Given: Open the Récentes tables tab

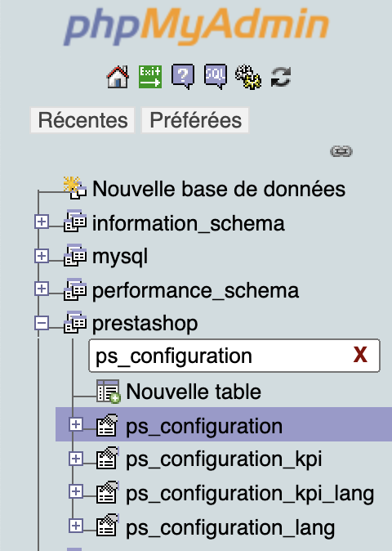Looking at the screenshot, I should click(x=82, y=120).
